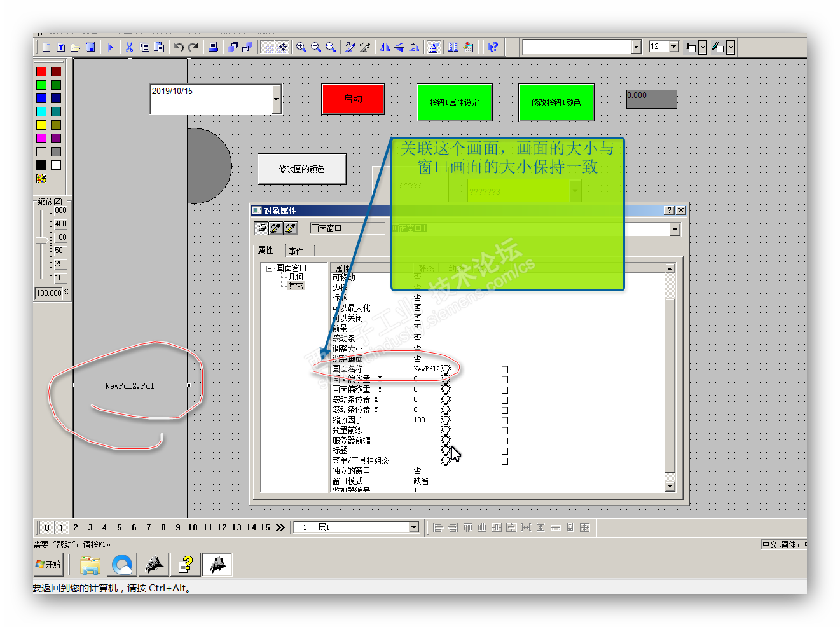Click the assign properties eyedropper in toolbar
Screen dimensions: 840x627
(365, 47)
